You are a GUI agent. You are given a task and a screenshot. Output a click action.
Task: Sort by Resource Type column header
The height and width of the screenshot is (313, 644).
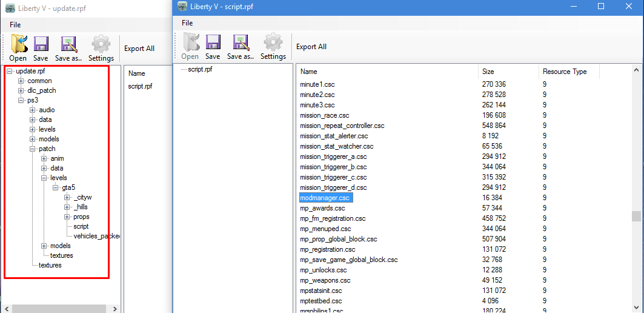tap(569, 72)
